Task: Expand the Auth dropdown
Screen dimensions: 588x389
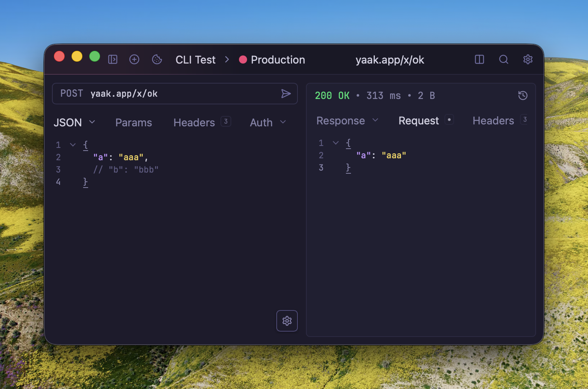Action: (268, 122)
